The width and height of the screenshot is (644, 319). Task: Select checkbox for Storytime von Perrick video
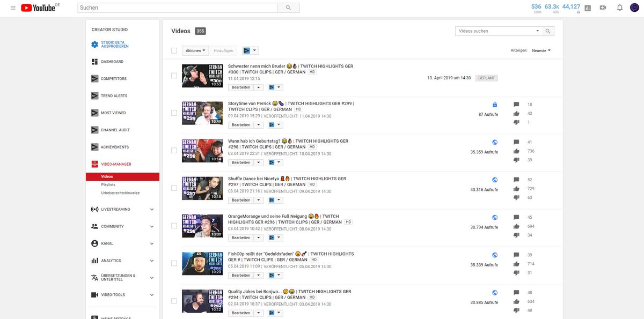click(x=174, y=113)
